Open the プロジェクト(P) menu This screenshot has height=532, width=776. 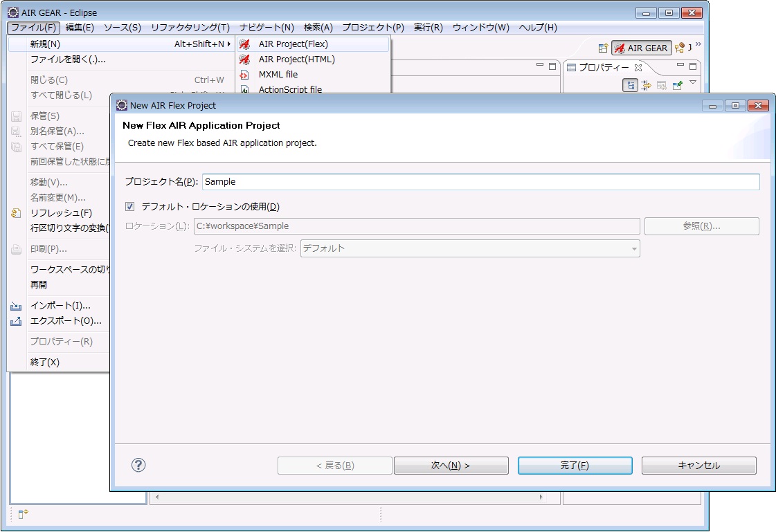click(x=373, y=27)
